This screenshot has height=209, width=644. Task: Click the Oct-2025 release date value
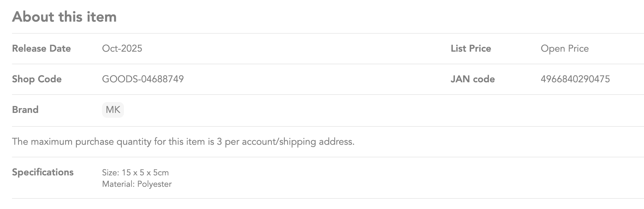(122, 49)
